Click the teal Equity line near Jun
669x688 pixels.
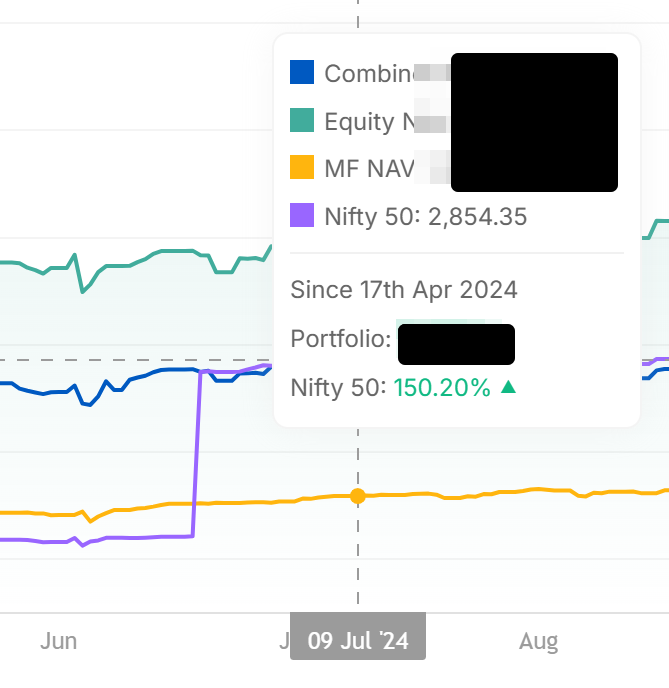click(x=60, y=267)
